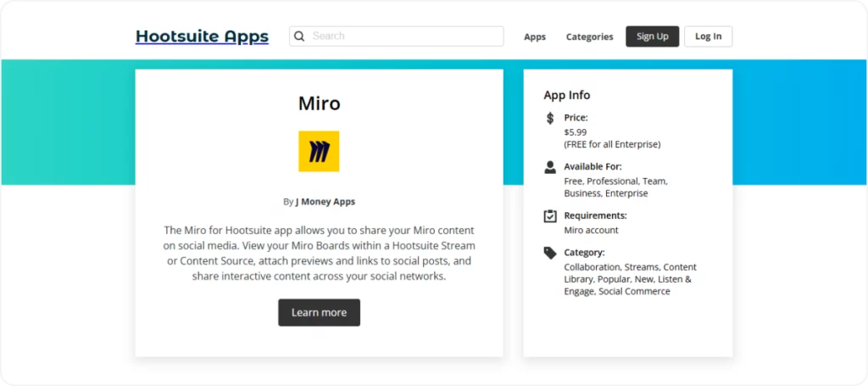Click the App Info heading

[x=567, y=95]
